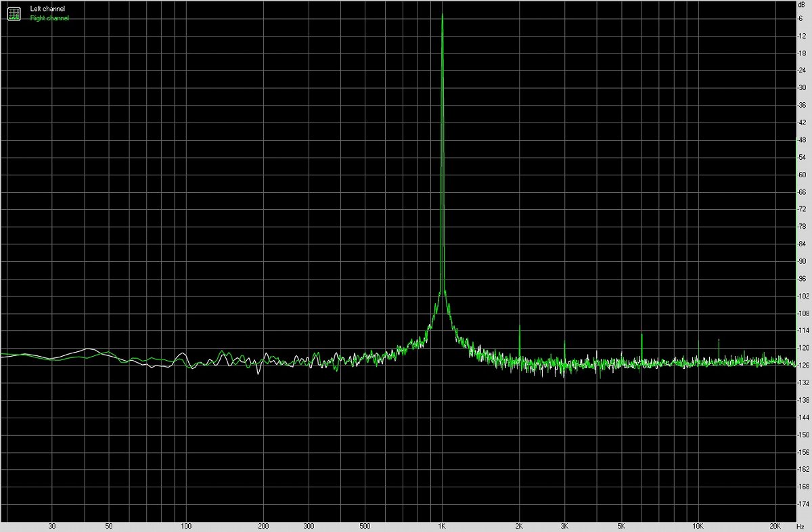Click the -66 dB axis value

[x=802, y=192]
